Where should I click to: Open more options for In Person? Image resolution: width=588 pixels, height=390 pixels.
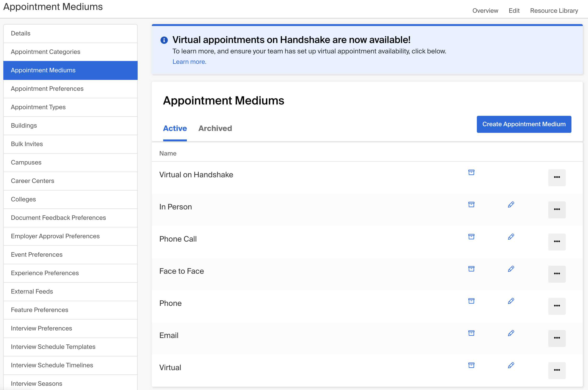(557, 210)
